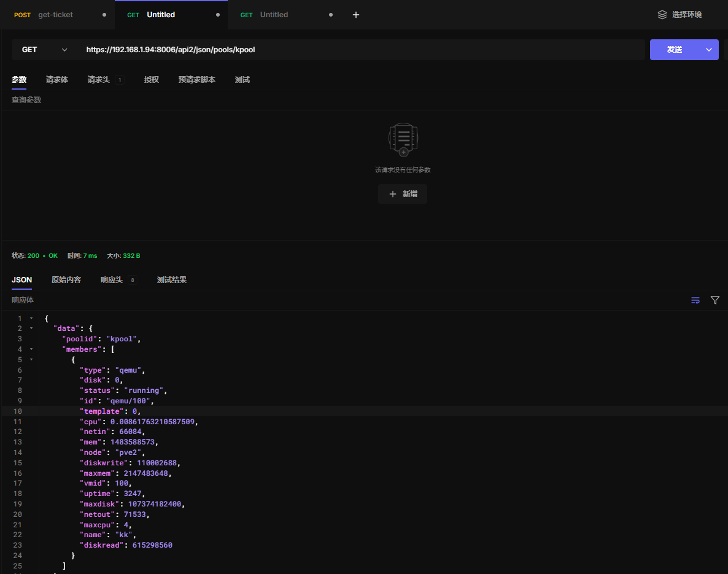The height and width of the screenshot is (574, 728).
Task: Click unsaved dot on last Untitled tab
Action: click(x=331, y=15)
